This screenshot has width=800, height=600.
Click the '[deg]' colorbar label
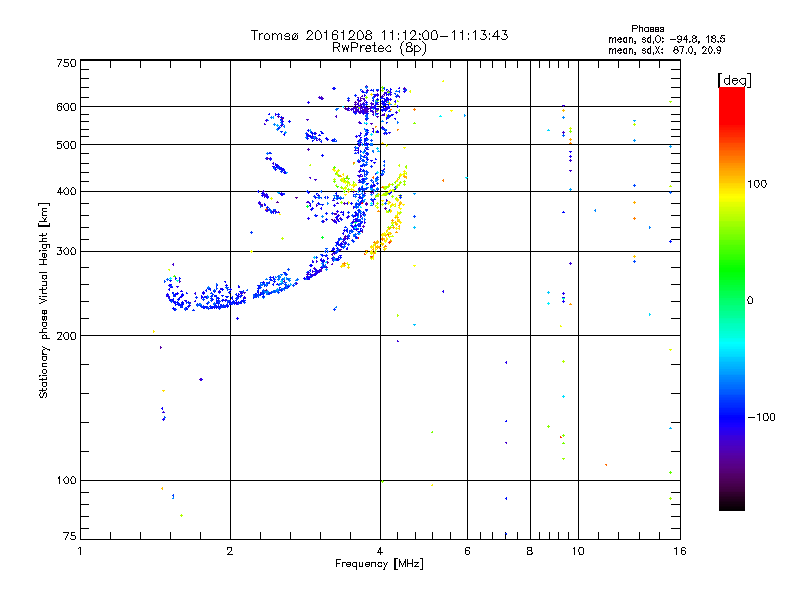click(734, 80)
